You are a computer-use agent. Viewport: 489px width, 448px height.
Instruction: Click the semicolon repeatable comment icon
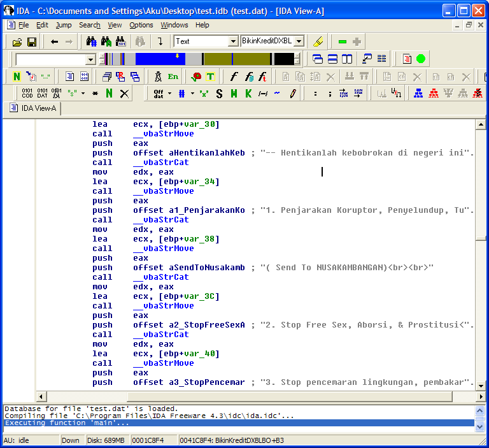(x=330, y=94)
